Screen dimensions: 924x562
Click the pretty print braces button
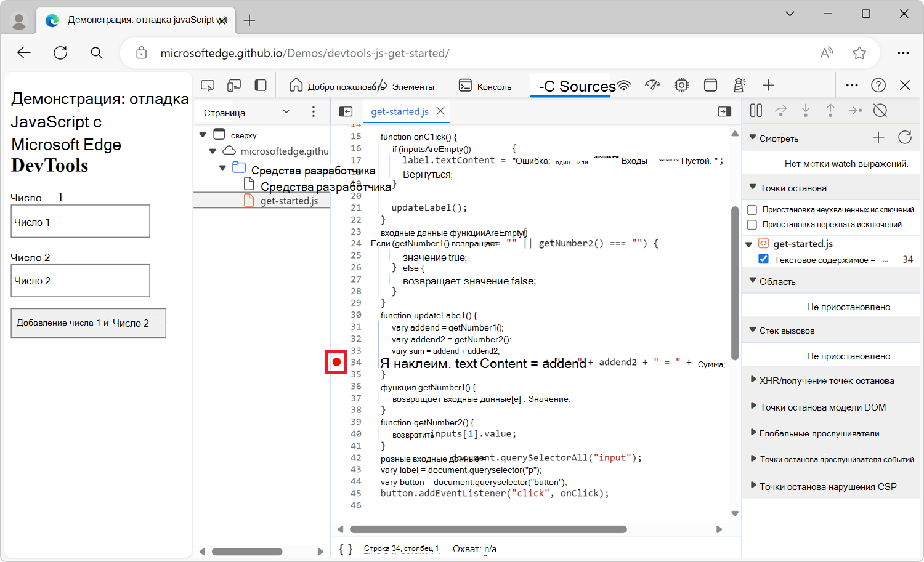(346, 549)
